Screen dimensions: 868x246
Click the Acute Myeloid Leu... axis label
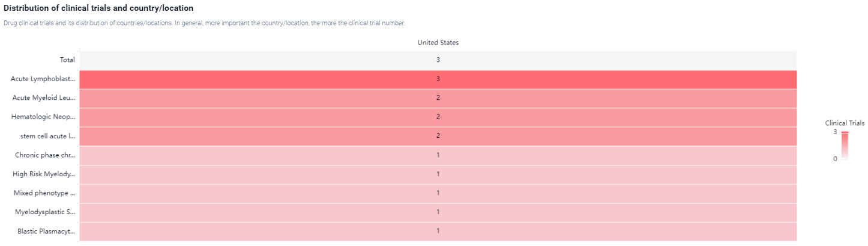tap(44, 98)
